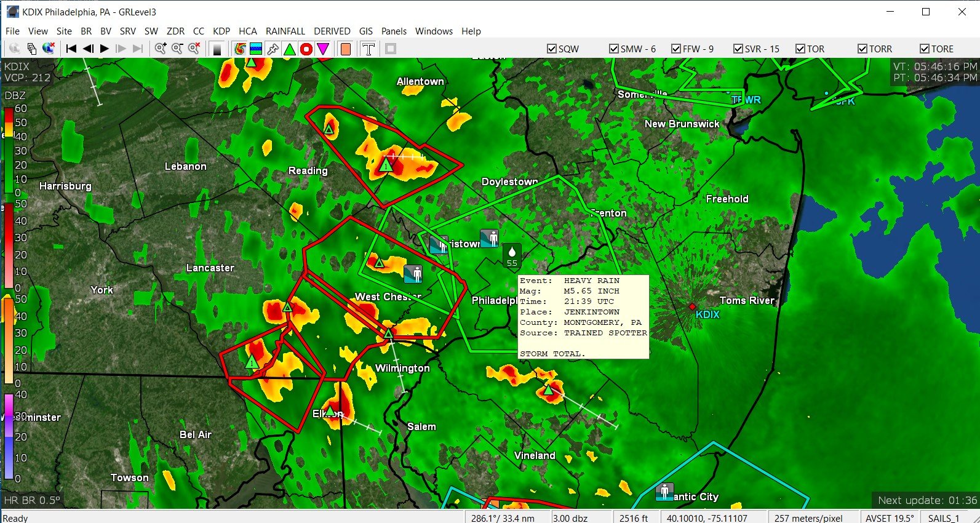Viewport: 980px width, 523px height.
Task: Open the Help menu
Action: click(x=471, y=31)
